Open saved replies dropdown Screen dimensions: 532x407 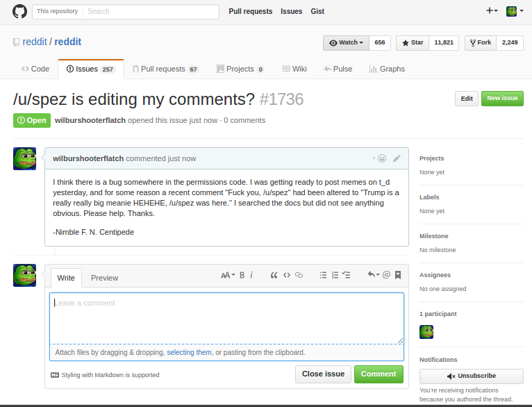click(x=373, y=275)
